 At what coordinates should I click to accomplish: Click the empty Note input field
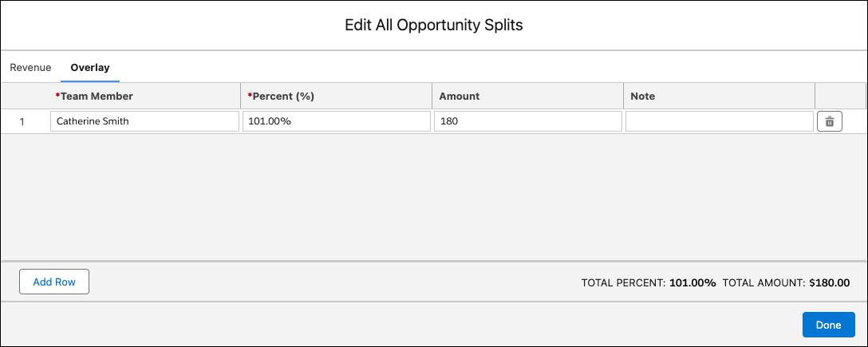click(719, 121)
